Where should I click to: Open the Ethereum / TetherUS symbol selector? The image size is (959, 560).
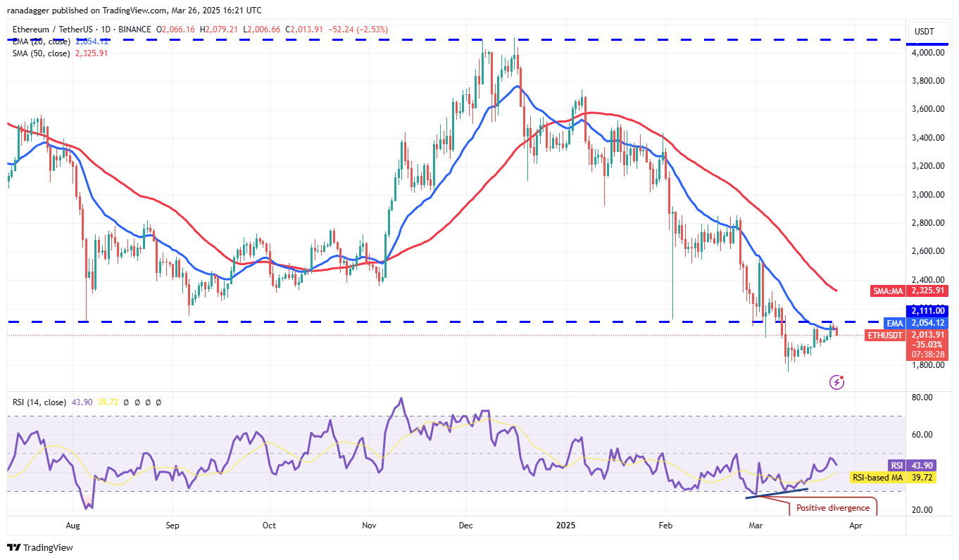[53, 29]
